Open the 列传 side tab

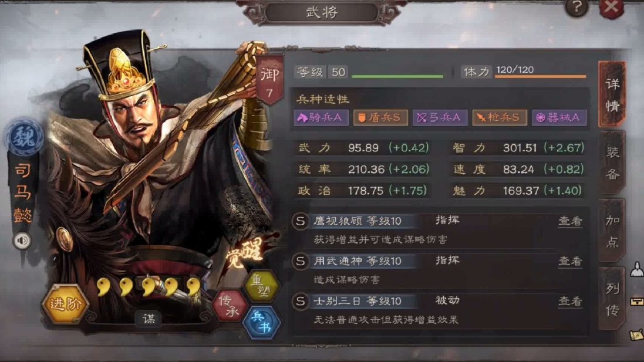pos(612,299)
